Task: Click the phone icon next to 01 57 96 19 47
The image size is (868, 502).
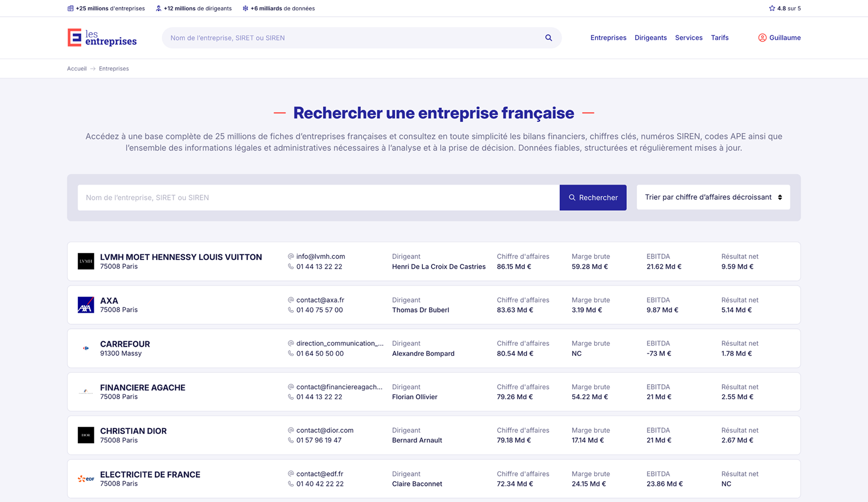Action: point(291,440)
